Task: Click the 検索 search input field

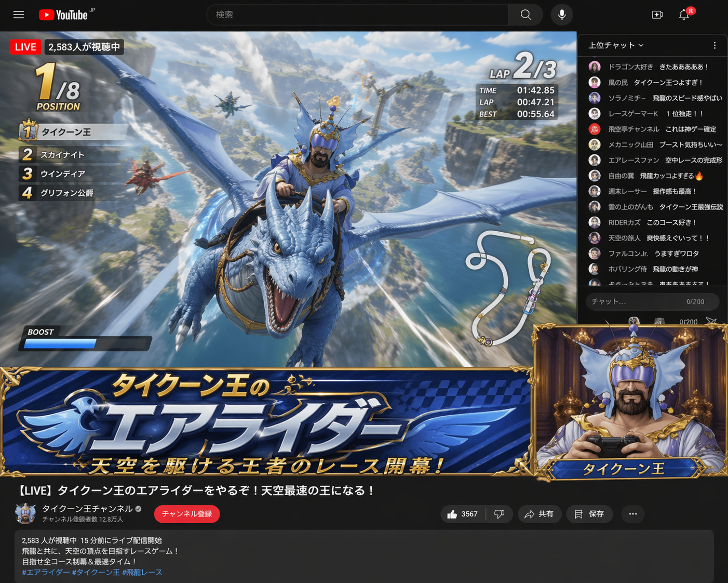Action: [x=358, y=15]
